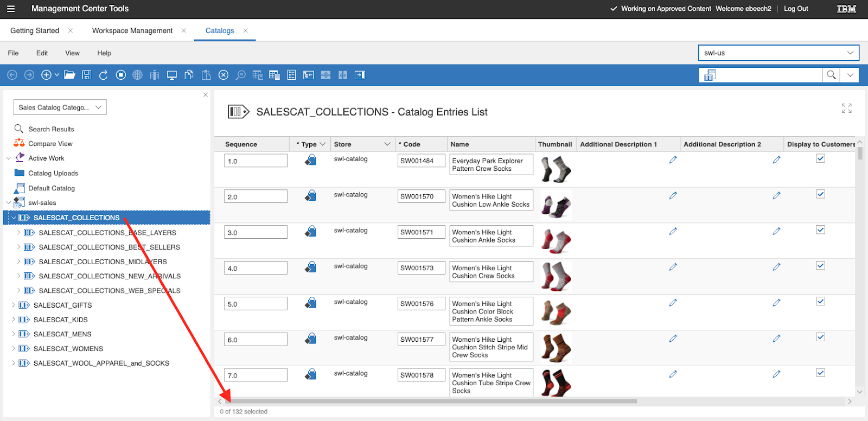Open the Edit menu
Screen dimensions: 868x421
pyautogui.click(x=42, y=53)
